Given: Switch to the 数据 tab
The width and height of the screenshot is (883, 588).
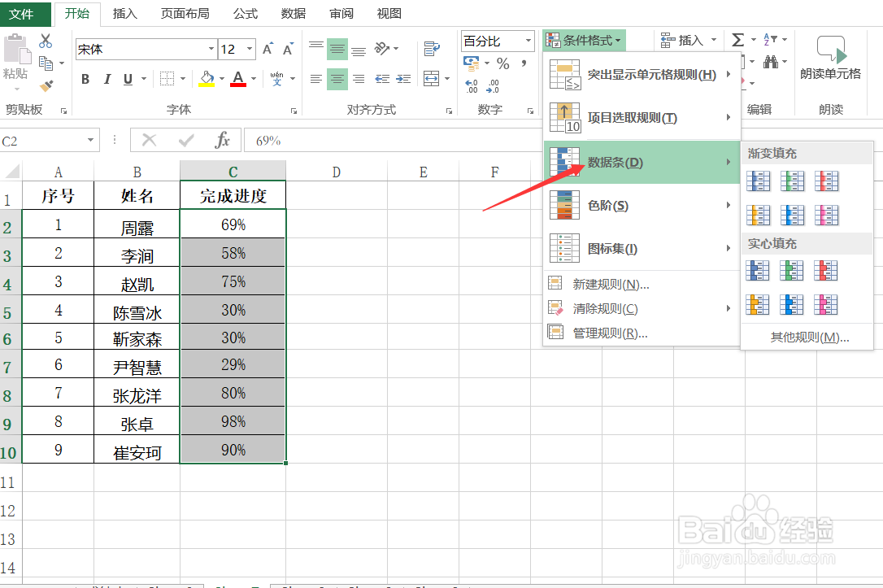Looking at the screenshot, I should point(294,14).
